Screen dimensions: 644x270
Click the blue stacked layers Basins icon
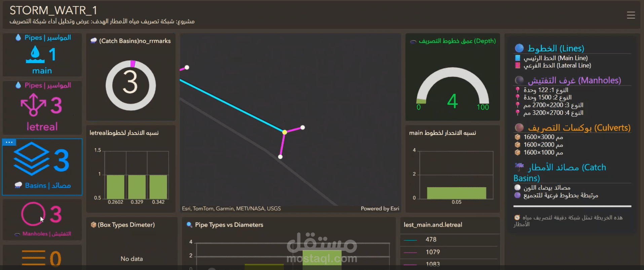click(32, 159)
